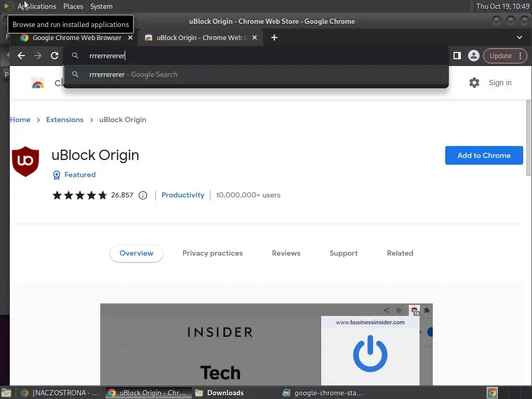Click the 26,857 ratings count
532x399 pixels.
coord(122,195)
